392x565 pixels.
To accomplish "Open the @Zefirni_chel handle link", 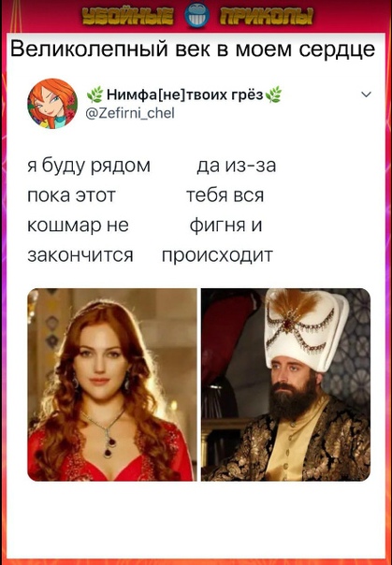I will (x=130, y=113).
